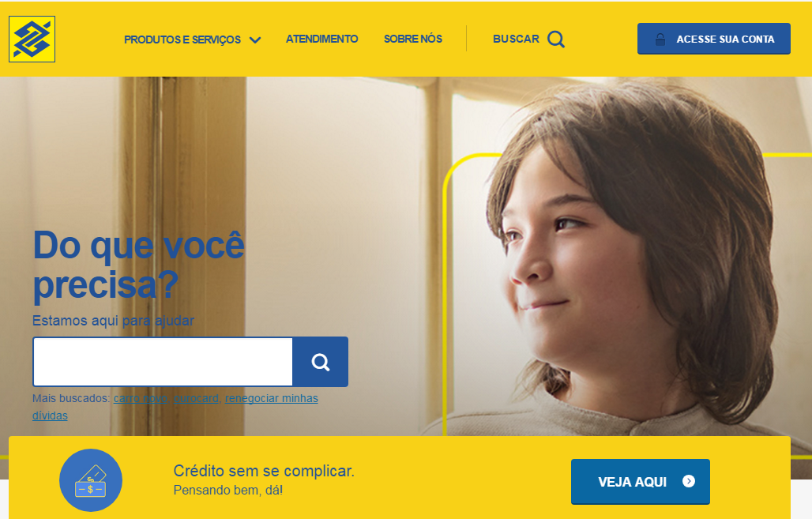The image size is (812, 519).
Task: Click the magnifier icon beside Buscar
Action: coord(555,39)
